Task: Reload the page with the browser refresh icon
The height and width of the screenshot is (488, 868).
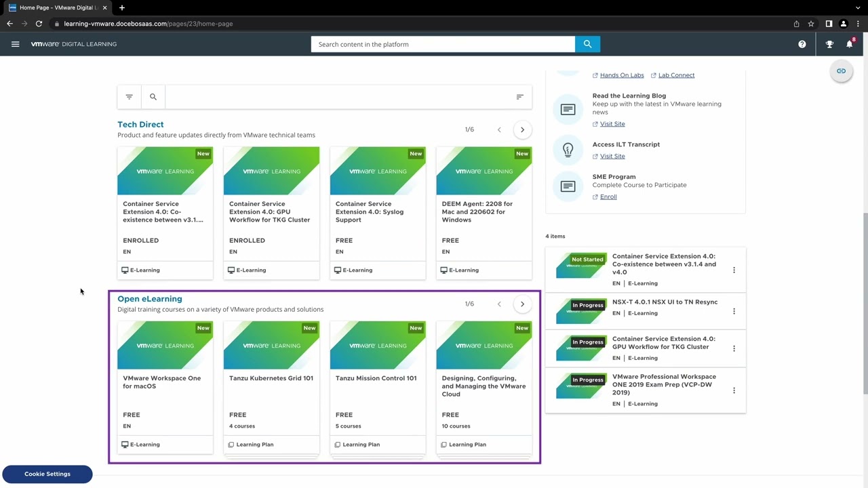Action: pyautogui.click(x=39, y=23)
